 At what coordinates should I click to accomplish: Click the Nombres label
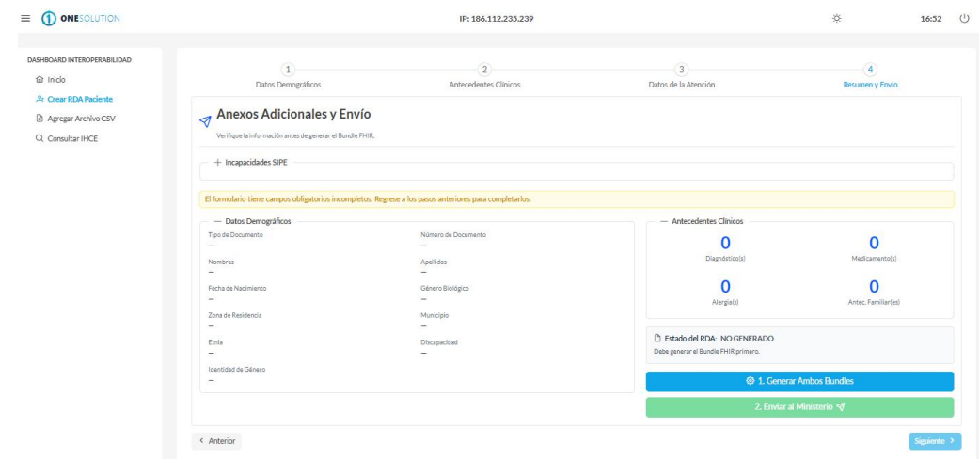(221, 262)
